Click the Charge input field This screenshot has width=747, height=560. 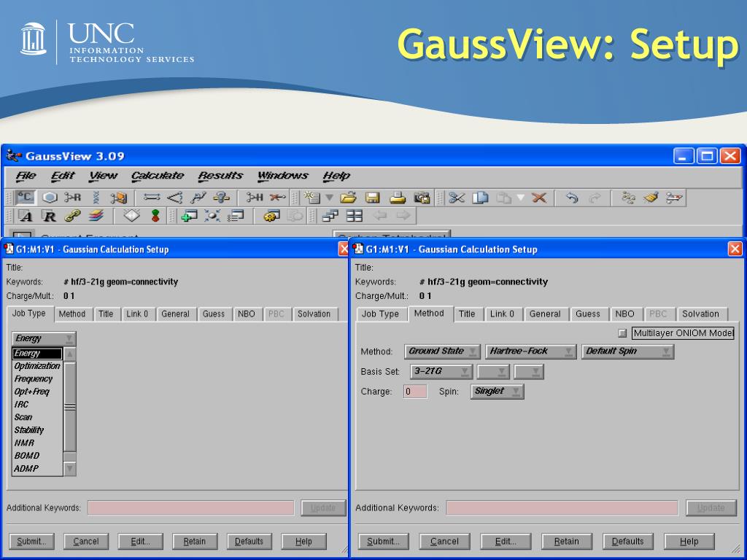(415, 392)
